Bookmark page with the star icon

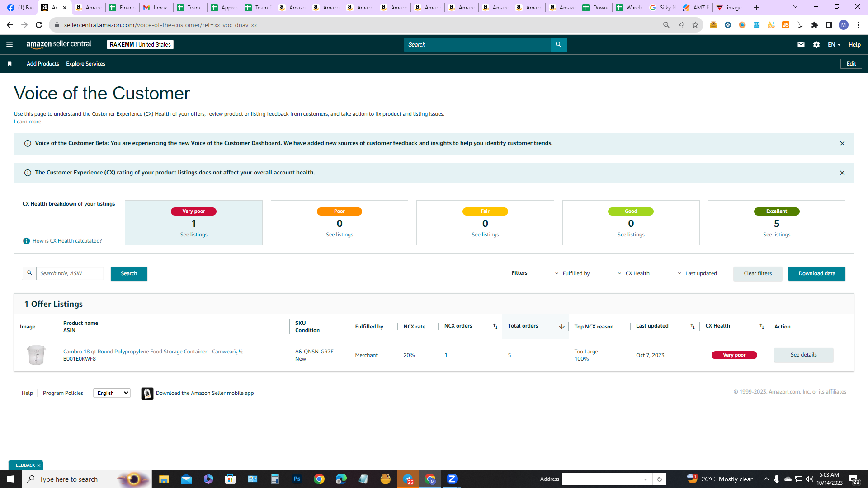pyautogui.click(x=695, y=25)
